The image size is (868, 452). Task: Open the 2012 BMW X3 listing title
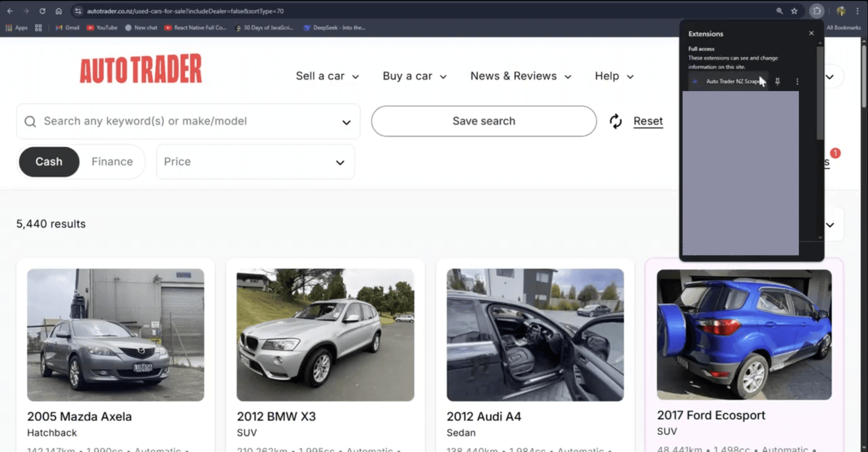276,417
